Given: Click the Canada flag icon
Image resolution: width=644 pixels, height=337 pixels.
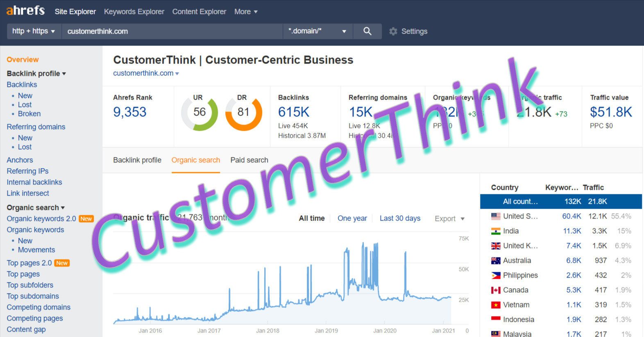Looking at the screenshot, I should [x=496, y=290].
